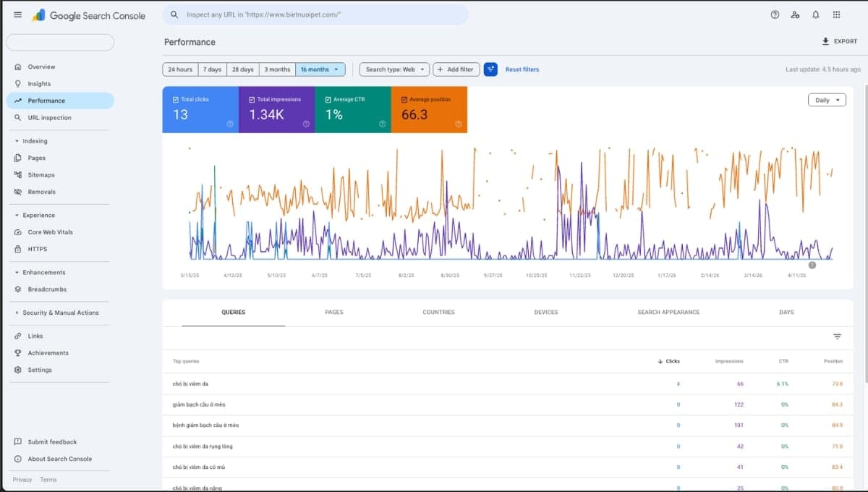Select the 24 hours date range
Image resolution: width=868 pixels, height=492 pixels.
pos(180,69)
